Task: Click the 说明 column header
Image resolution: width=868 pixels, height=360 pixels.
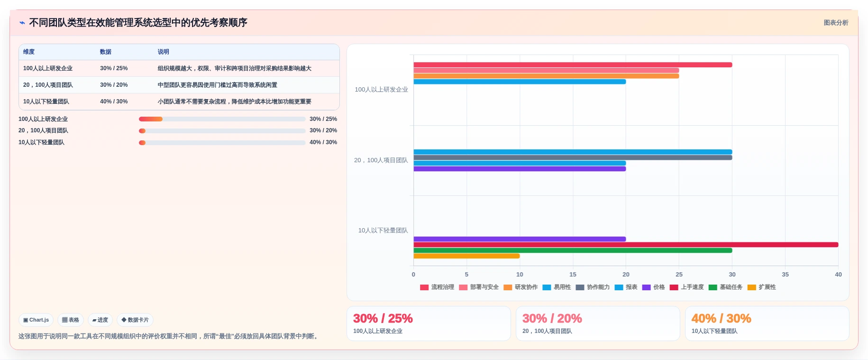Action: (x=164, y=52)
